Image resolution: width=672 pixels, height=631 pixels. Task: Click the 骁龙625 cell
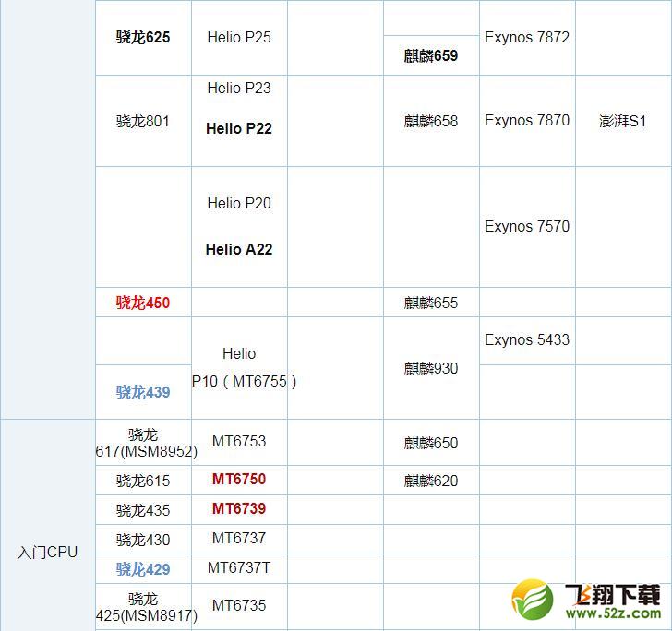click(x=143, y=37)
